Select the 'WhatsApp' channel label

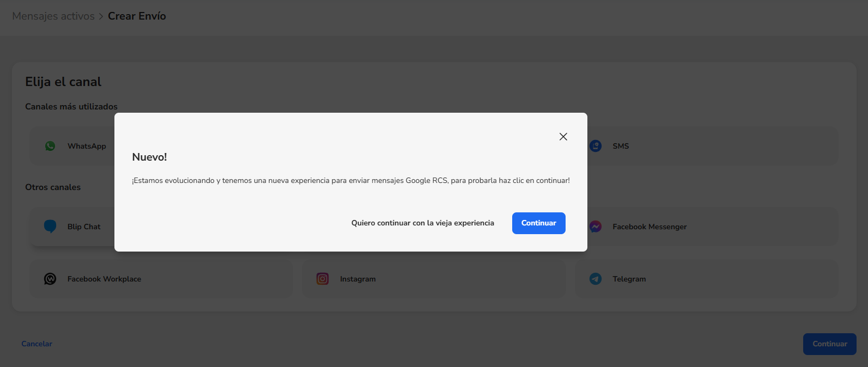87,146
